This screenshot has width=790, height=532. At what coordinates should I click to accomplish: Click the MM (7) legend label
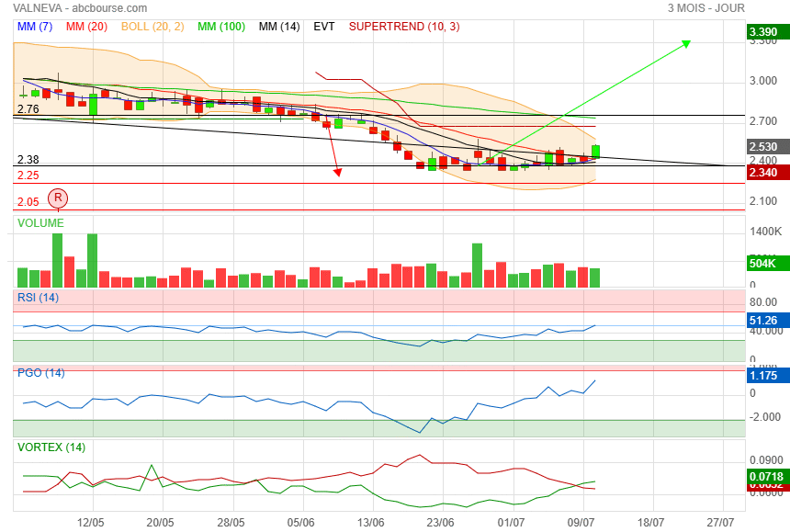click(35, 27)
